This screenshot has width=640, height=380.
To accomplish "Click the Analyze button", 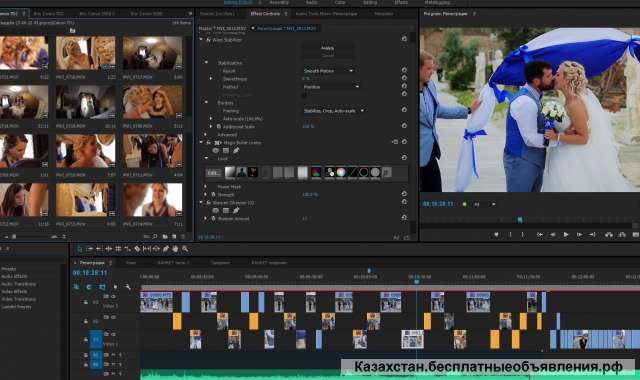I will coord(327,48).
